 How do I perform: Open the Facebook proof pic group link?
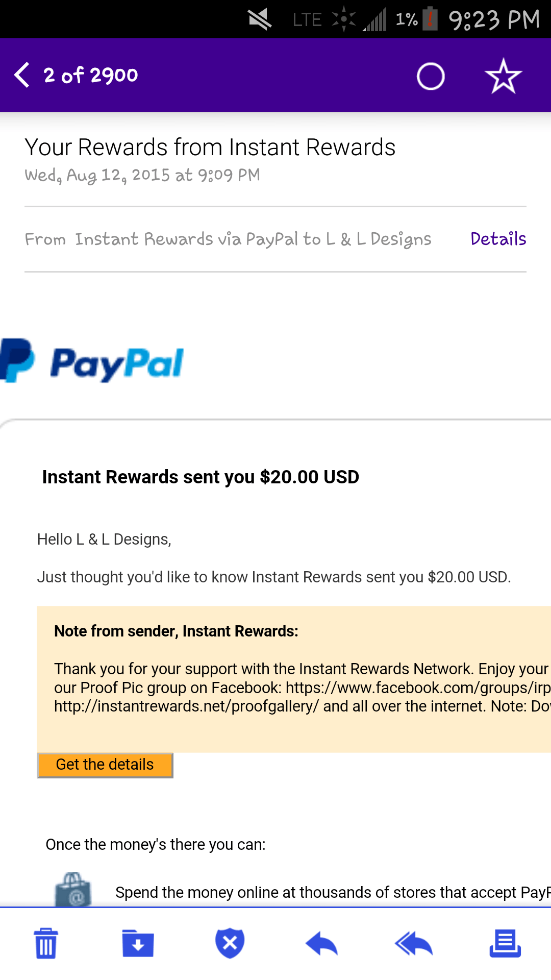coord(418,688)
